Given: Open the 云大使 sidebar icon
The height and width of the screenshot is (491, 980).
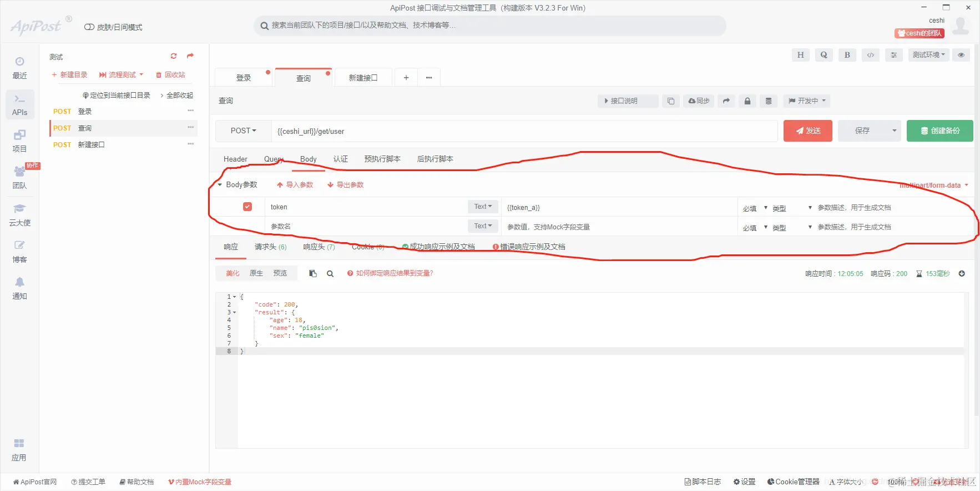Looking at the screenshot, I should 19,214.
